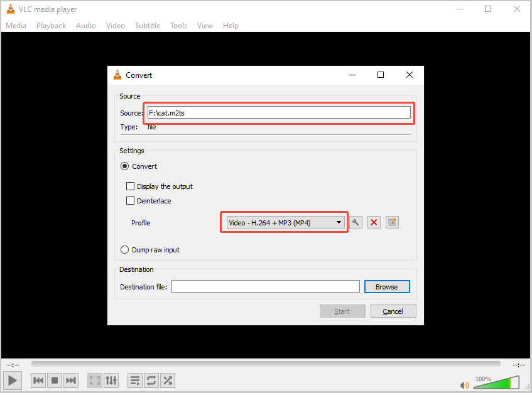This screenshot has width=532, height=393.
Task: Click cone icon in Convert dialog title
Action: 117,75
